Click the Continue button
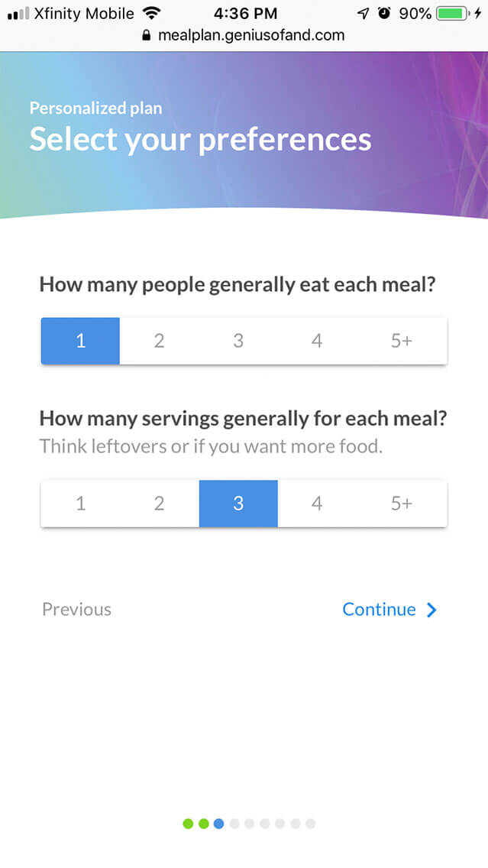The image size is (488, 868). [379, 609]
